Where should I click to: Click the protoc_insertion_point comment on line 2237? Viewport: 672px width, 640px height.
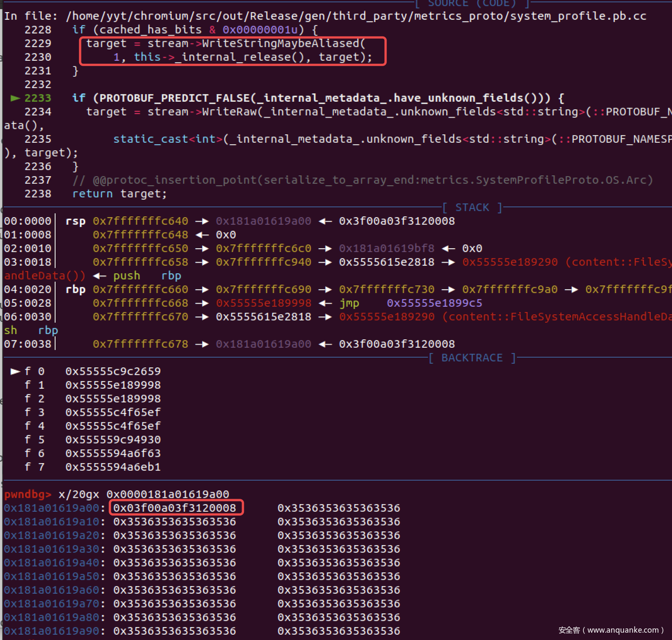362,180
